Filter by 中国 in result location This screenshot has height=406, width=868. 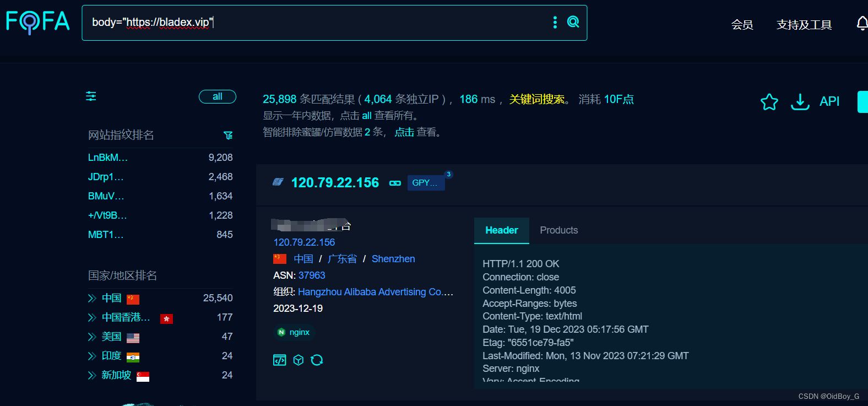click(303, 259)
